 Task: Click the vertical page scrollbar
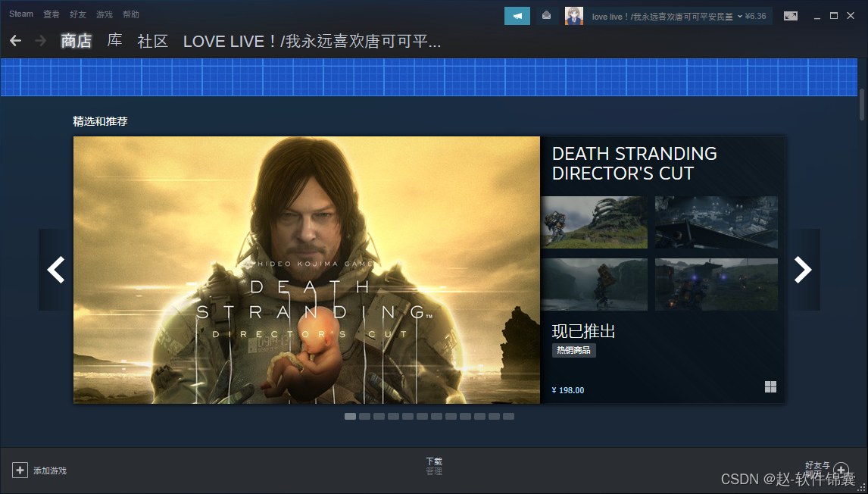pos(862,104)
